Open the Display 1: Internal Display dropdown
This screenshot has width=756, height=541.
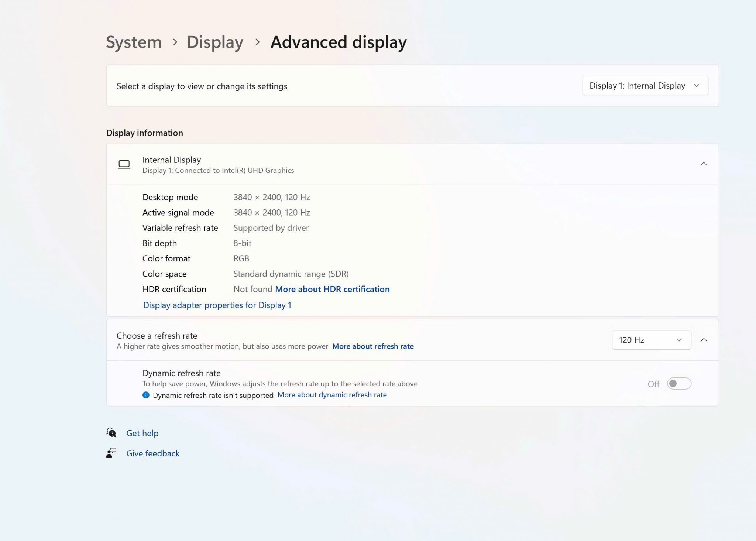point(645,86)
